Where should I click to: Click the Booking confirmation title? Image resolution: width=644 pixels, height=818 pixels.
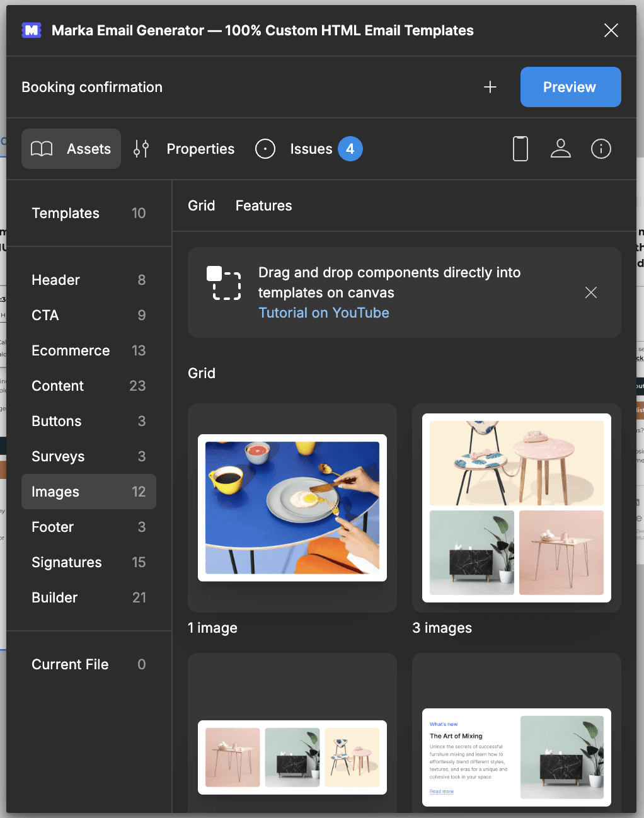[92, 87]
